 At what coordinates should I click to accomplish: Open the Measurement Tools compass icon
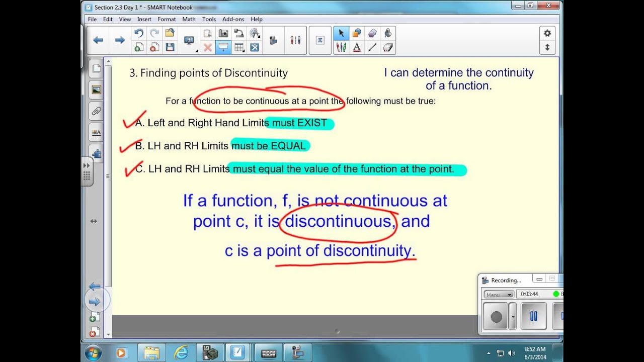pos(255,33)
